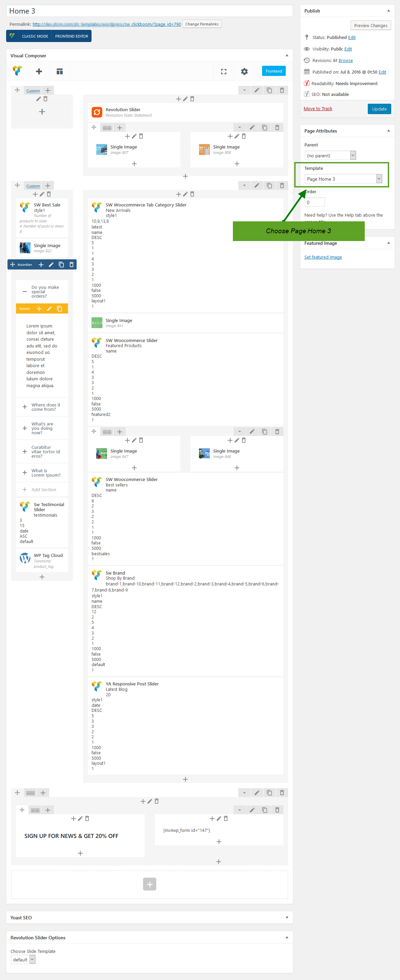Image resolution: width=400 pixels, height=980 pixels.
Task: Click the large add element button at bottom
Action: pos(149,884)
